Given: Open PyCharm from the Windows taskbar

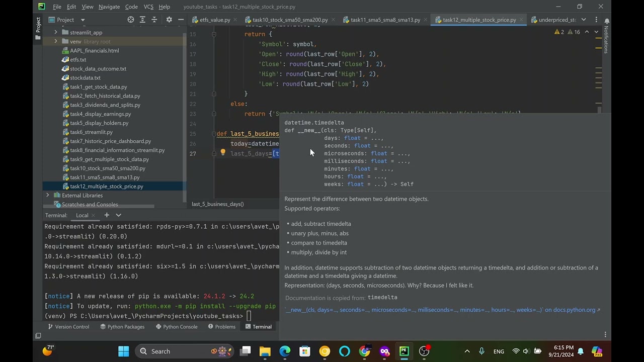Looking at the screenshot, I should 405,351.
